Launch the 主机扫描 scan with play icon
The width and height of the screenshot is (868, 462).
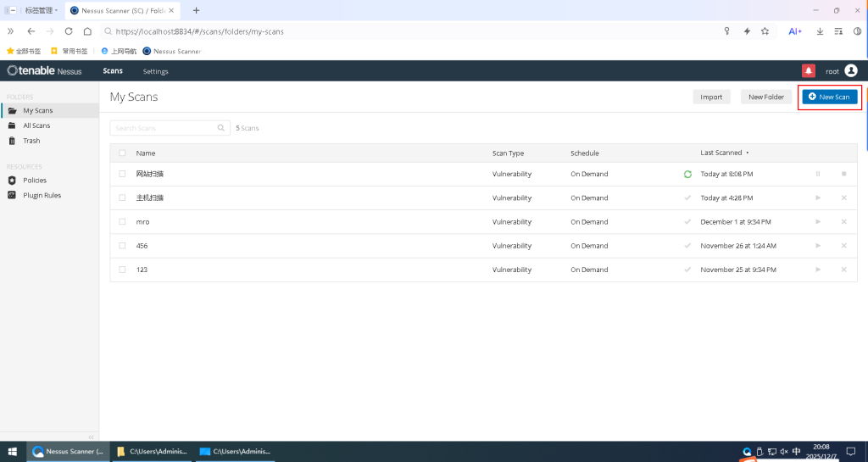[818, 198]
